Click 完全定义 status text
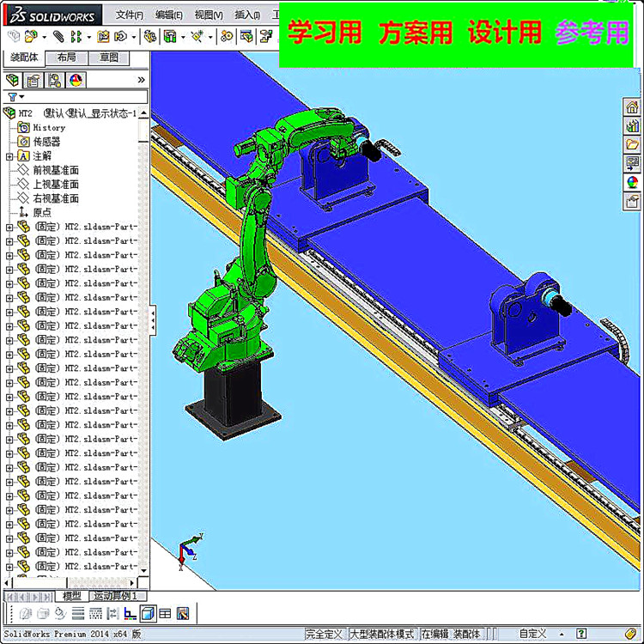The width and height of the screenshot is (644, 644). coord(324,634)
